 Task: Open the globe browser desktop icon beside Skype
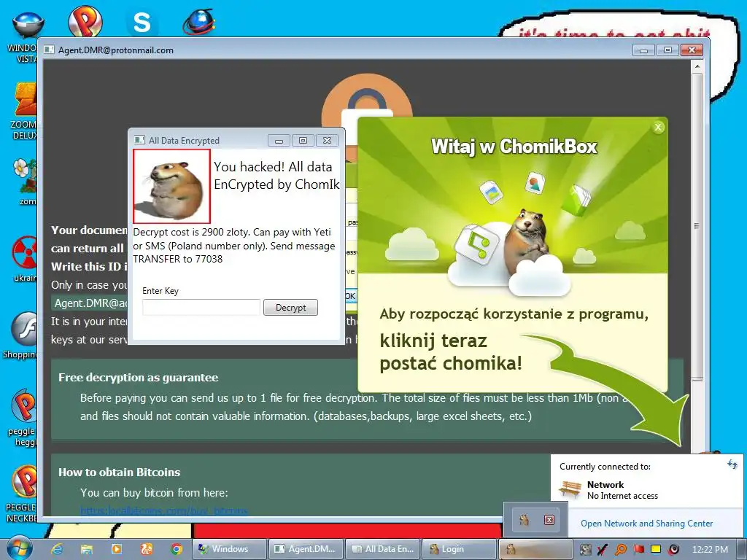[198, 22]
